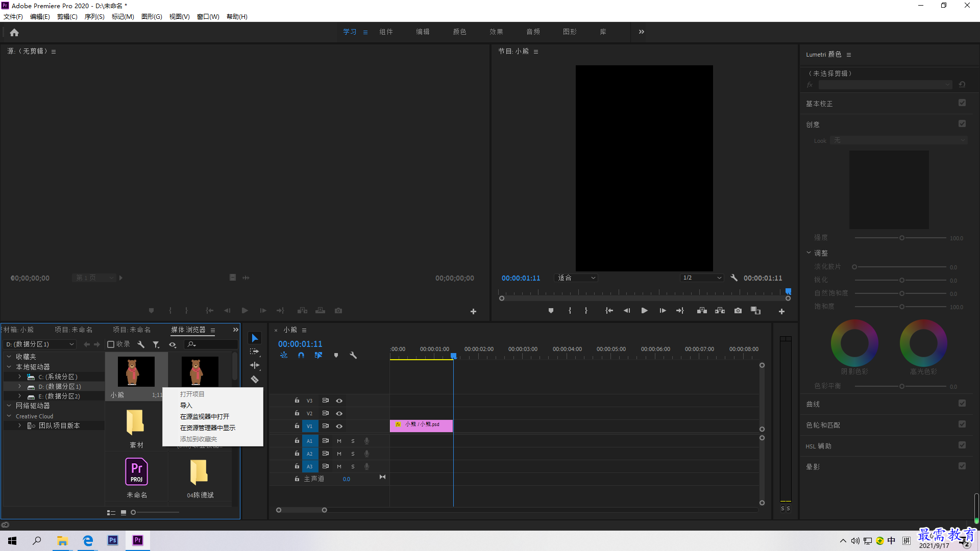Open the 色轮和匹配 Lumetri section
The width and height of the screenshot is (980, 551).
[823, 425]
